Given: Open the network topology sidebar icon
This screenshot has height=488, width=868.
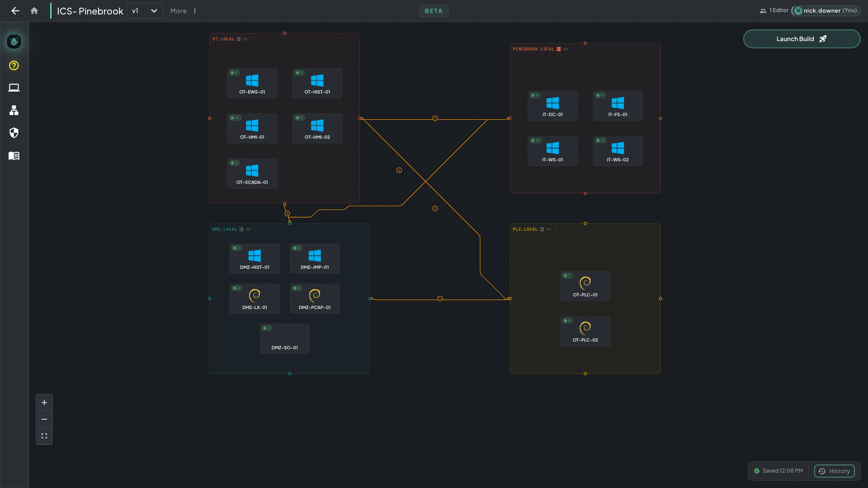Looking at the screenshot, I should point(14,110).
